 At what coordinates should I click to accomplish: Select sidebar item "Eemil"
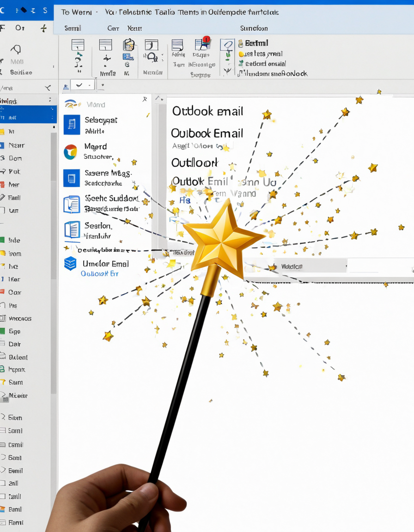click(x=16, y=471)
